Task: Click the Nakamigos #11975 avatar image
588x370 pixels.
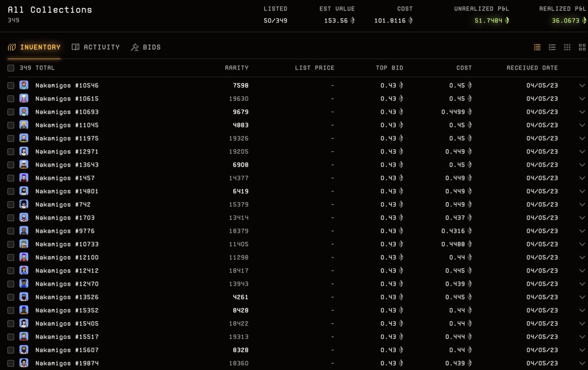Action: click(x=24, y=138)
